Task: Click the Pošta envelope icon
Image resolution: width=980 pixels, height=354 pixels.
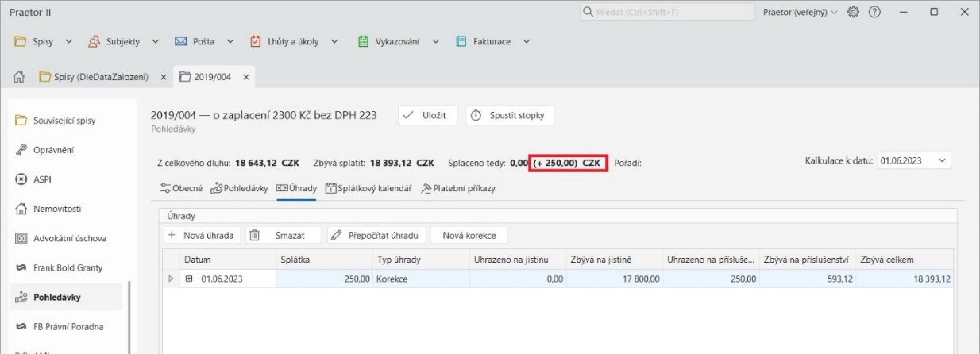Action: (x=180, y=41)
